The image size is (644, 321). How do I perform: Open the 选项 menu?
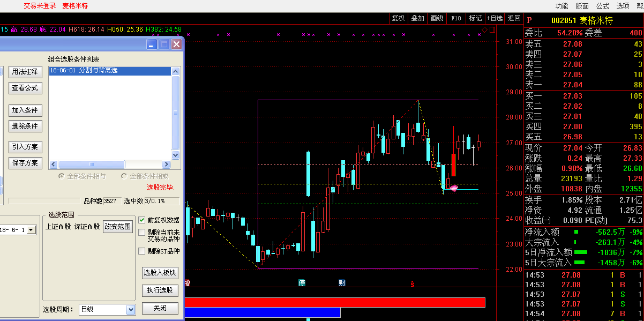[x=623, y=6]
